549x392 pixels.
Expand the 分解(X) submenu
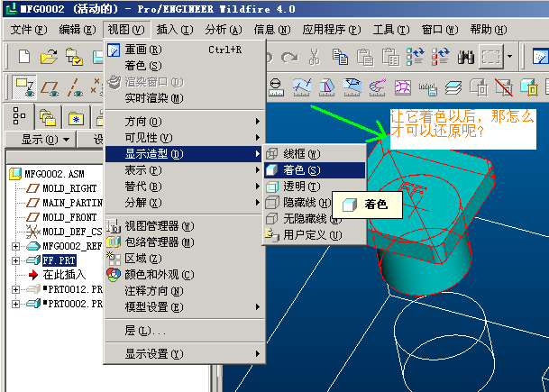pos(185,202)
